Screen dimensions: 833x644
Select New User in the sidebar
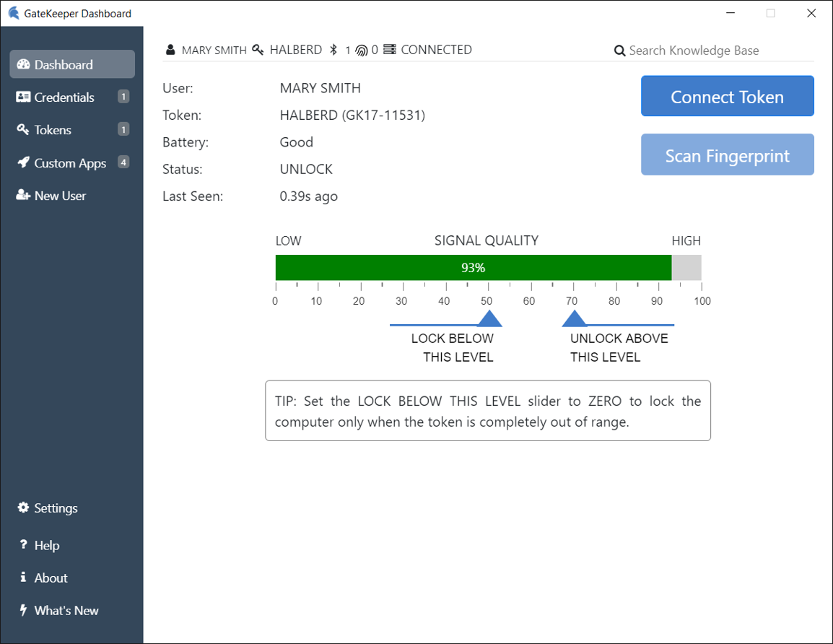coord(72,196)
